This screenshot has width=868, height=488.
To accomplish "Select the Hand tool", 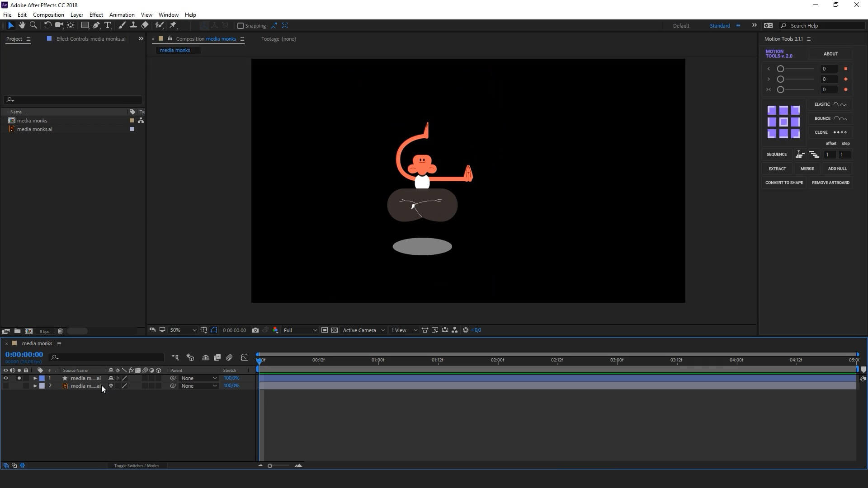I will (22, 25).
